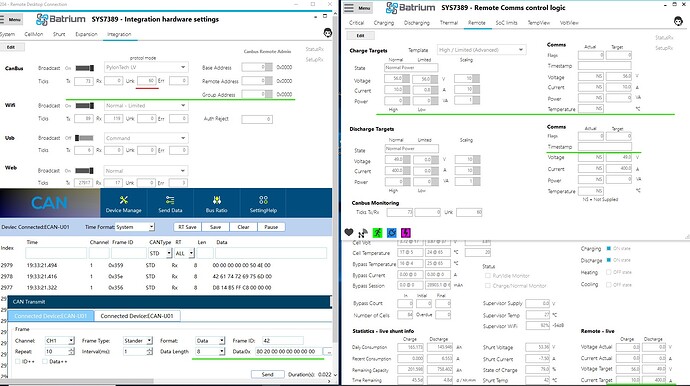Screen dimensions: 690x386
Task: Select second Connected Device:ECAN-U01 tab
Action: click(137, 316)
